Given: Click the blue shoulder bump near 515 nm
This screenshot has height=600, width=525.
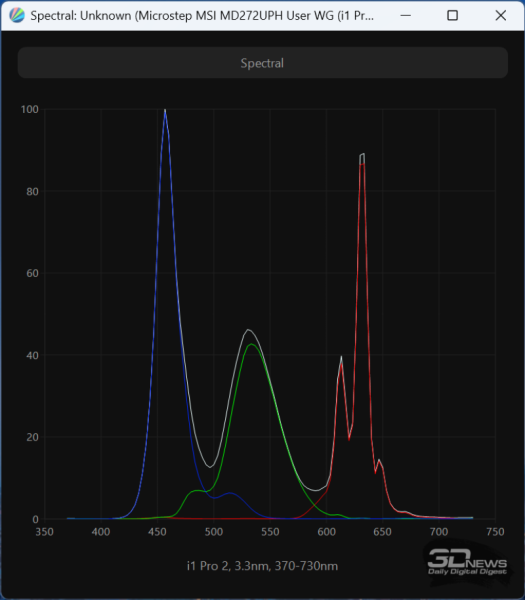Looking at the screenshot, I should pyautogui.click(x=230, y=493).
